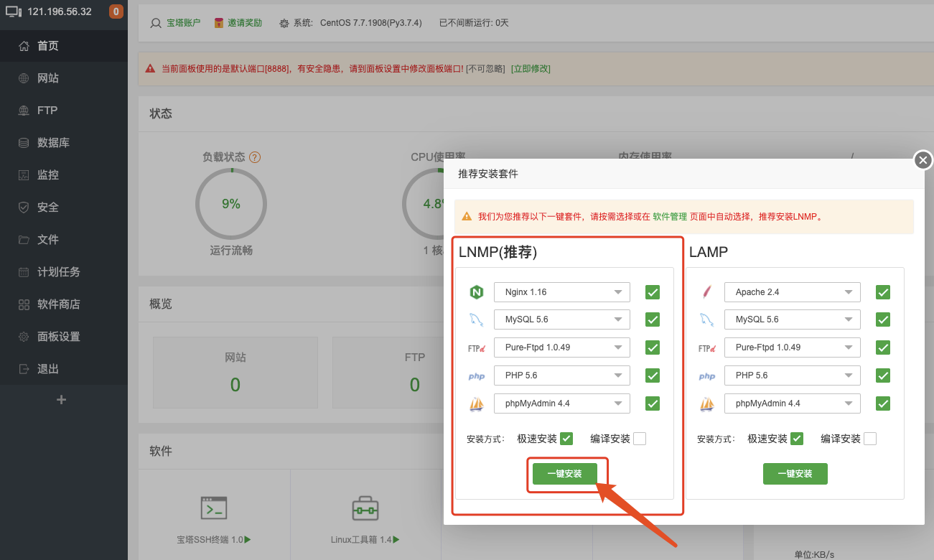Expand the LAMP MySQL 5.6 dropdown

(x=793, y=319)
